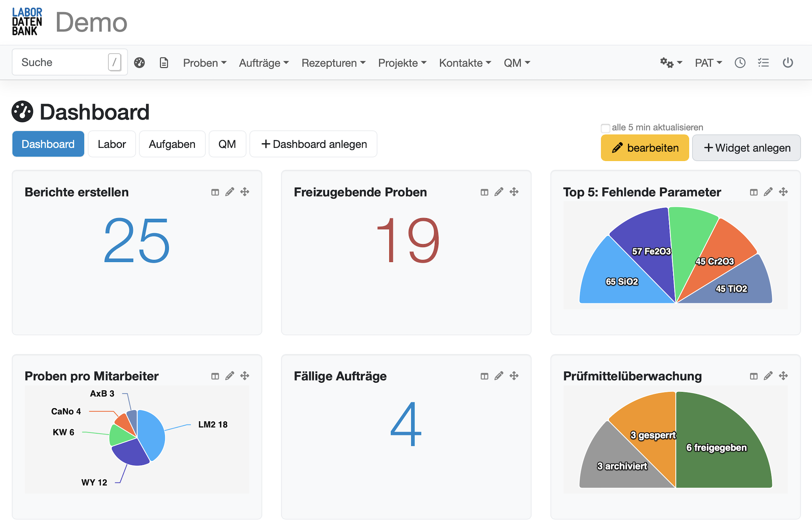Edit the 'Berichte erstellen' widget via its pencil icon
Screen dimensions: 812x531
[x=230, y=192]
